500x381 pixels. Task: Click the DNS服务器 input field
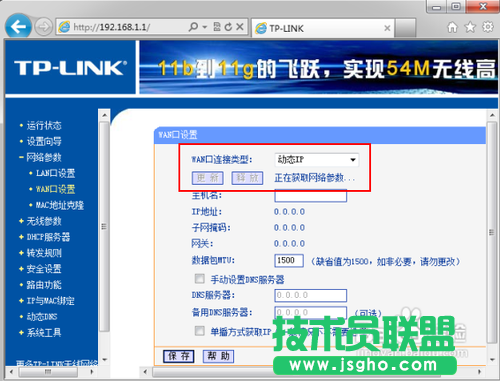(x=311, y=295)
